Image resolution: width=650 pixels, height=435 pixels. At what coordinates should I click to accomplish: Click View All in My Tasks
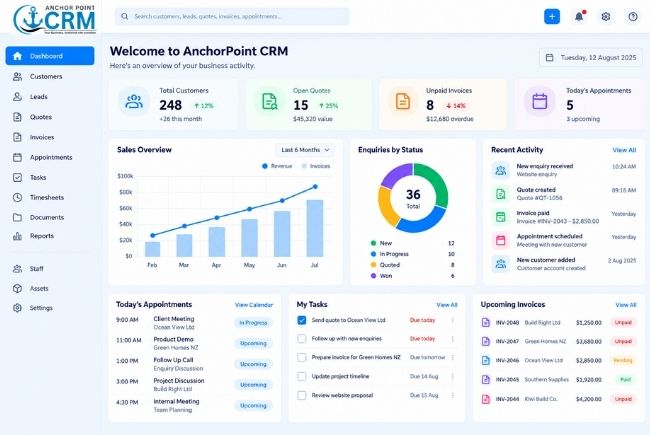[447, 305]
